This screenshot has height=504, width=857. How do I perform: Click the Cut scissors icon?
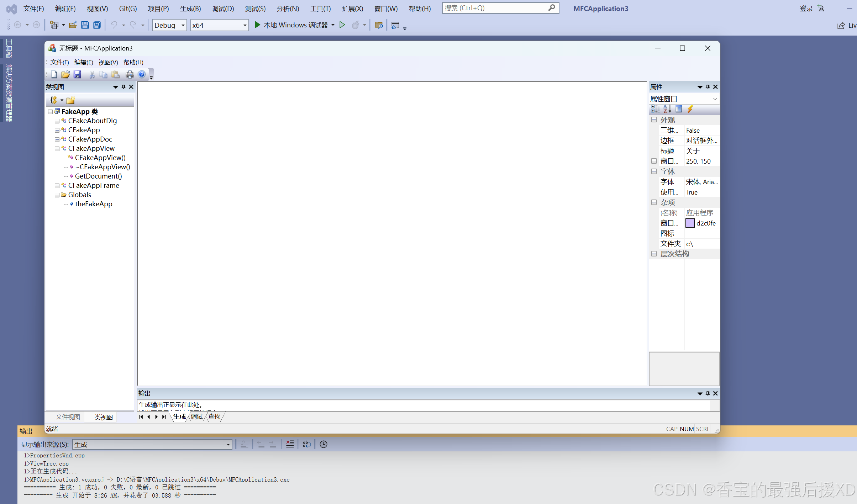(92, 74)
